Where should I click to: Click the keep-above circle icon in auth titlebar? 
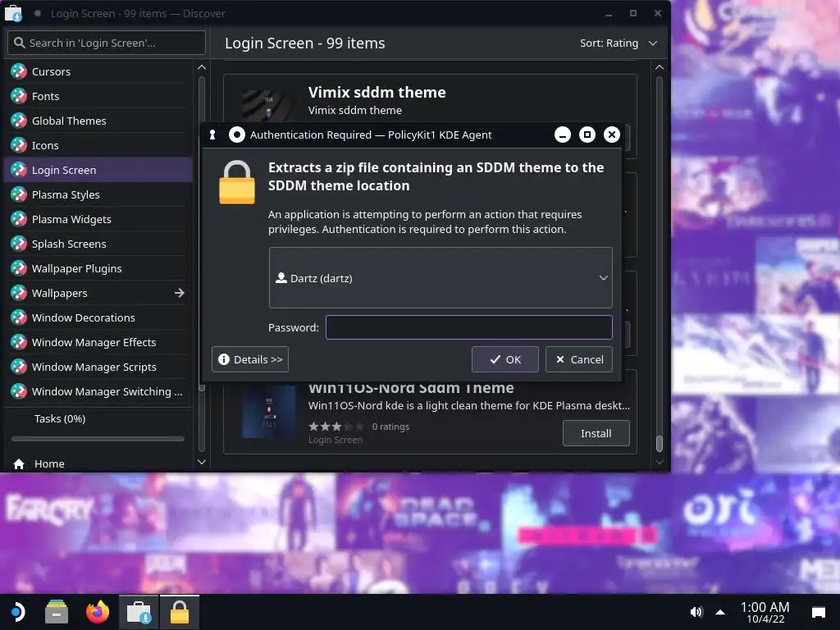pyautogui.click(x=236, y=135)
